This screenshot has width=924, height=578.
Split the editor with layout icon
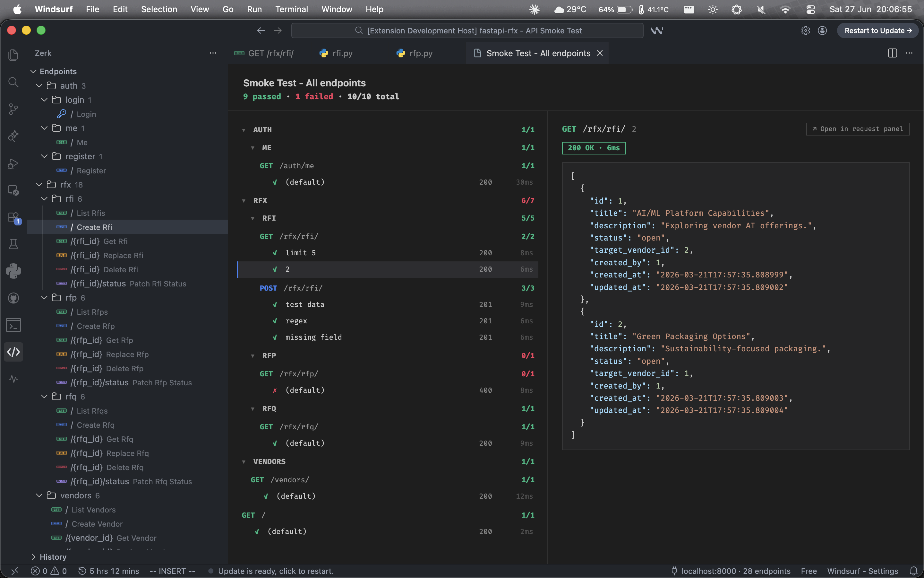pyautogui.click(x=892, y=53)
